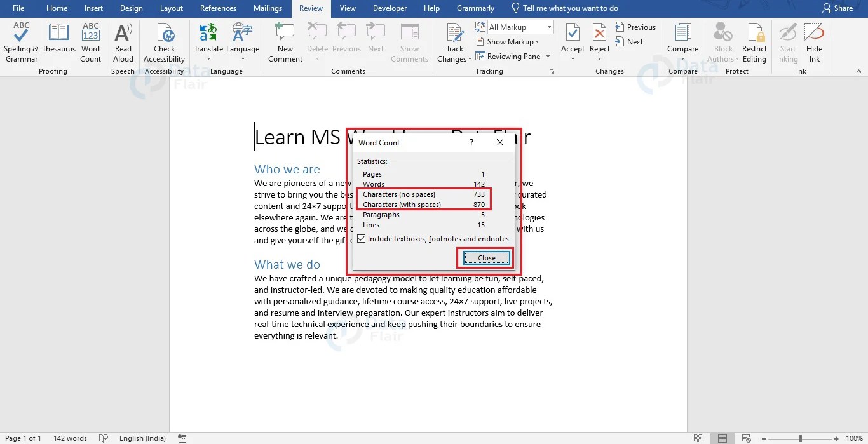This screenshot has height=444, width=868.
Task: Switch to the View tab
Action: click(x=348, y=8)
